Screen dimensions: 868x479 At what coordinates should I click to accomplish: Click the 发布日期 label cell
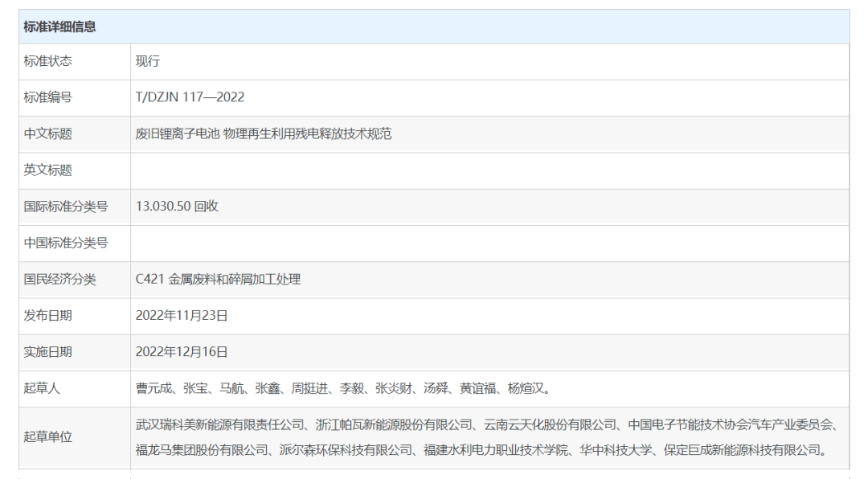point(47,315)
